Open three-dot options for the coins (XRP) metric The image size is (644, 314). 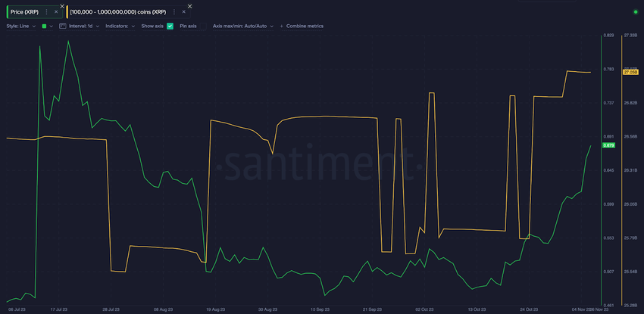[x=174, y=12]
